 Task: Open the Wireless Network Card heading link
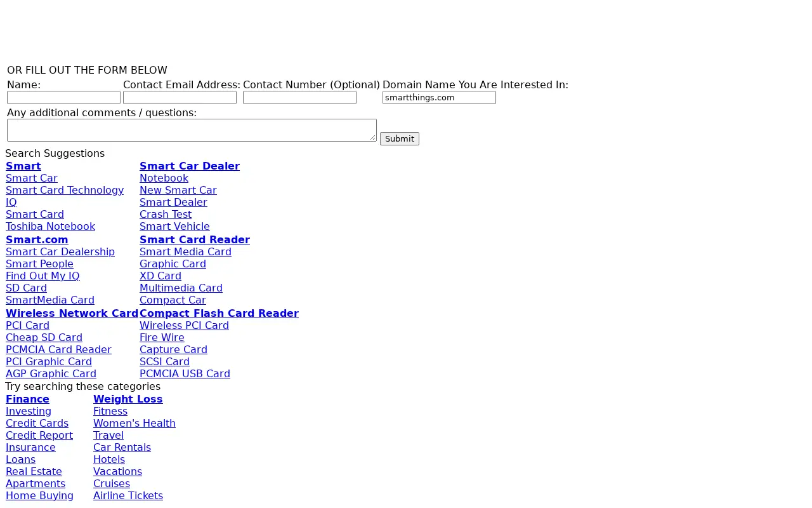coord(72,314)
